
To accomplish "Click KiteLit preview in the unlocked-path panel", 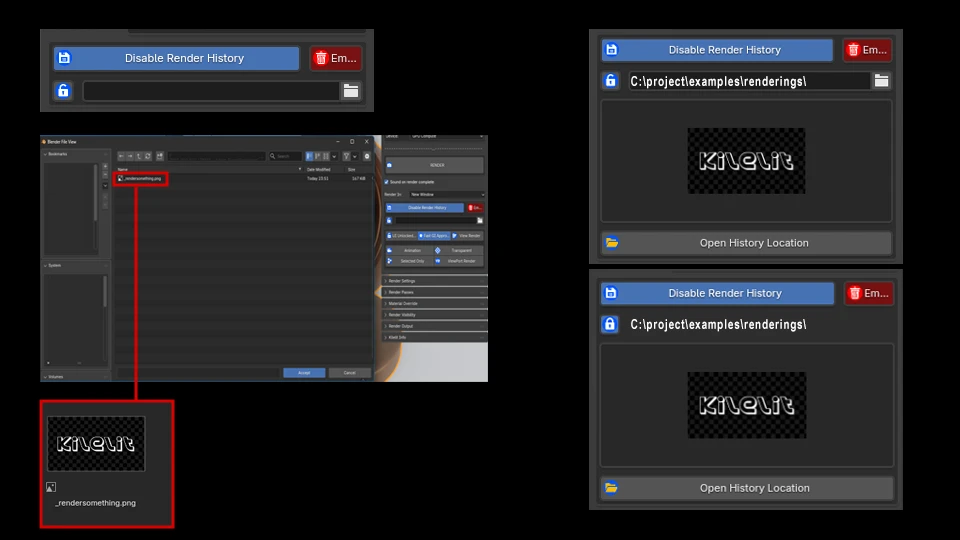I will click(746, 161).
